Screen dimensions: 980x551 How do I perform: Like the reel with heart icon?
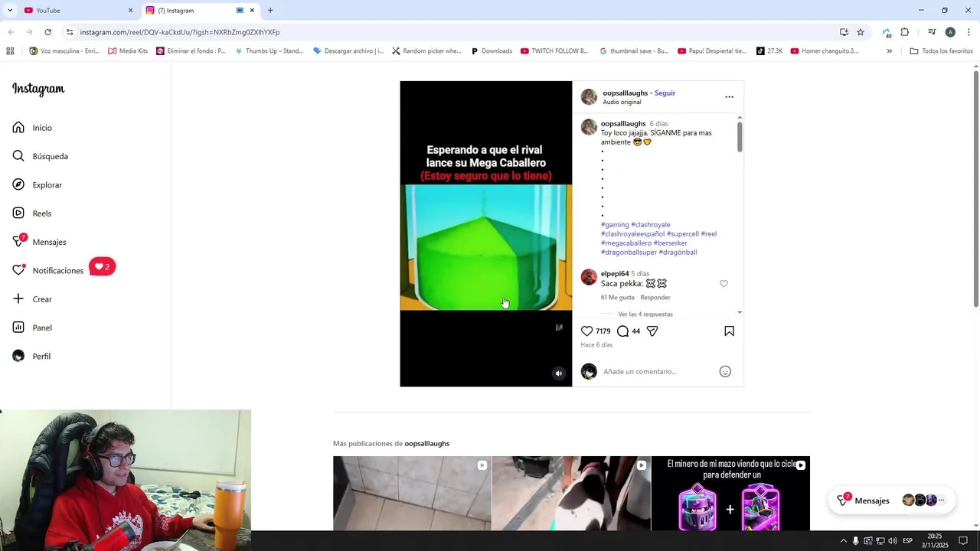click(586, 331)
